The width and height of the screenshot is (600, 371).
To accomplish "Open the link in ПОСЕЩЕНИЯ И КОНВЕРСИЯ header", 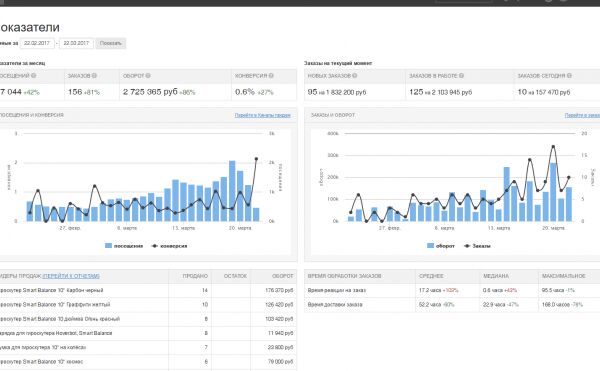I will [x=262, y=115].
